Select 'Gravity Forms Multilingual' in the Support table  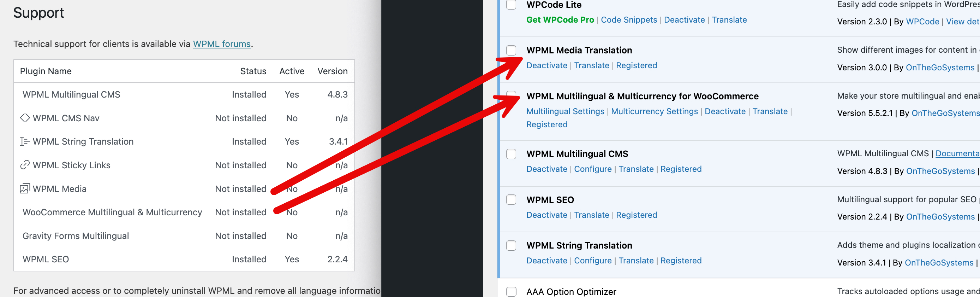click(x=76, y=236)
